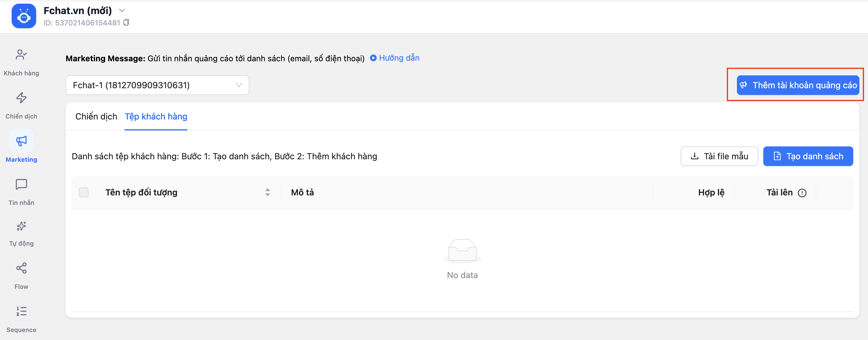868x340 pixels.
Task: Sort by Tên tệp đối tượng column arrows
Action: [x=268, y=192]
